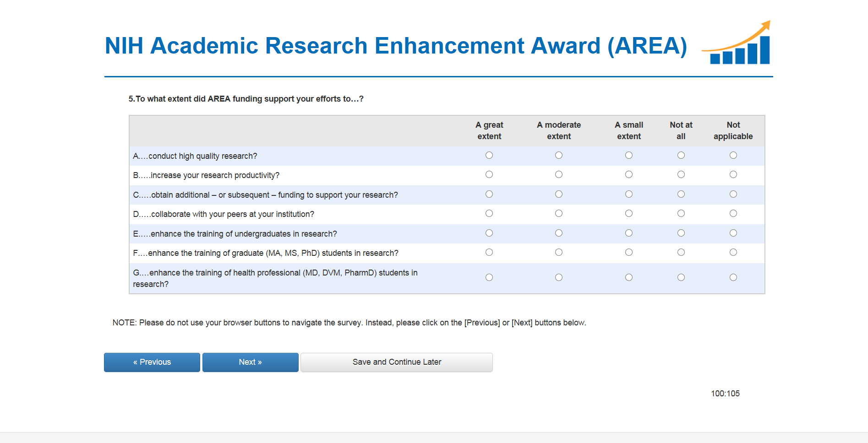Select 'A moderate extent' for health professional training
The image size is (868, 443).
(559, 278)
